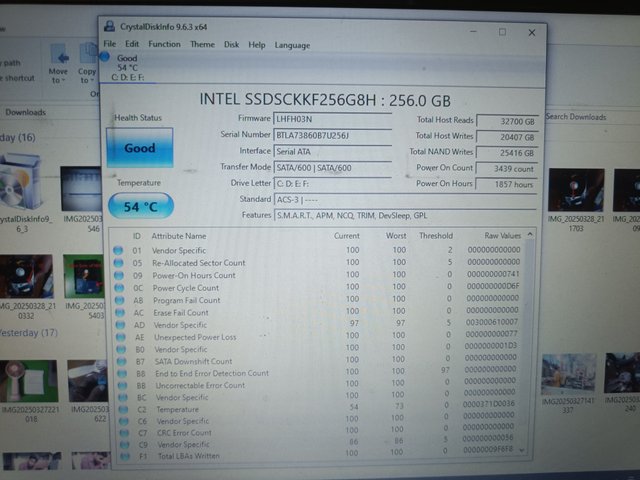640x480 pixels.
Task: Open the Disk menu
Action: pos(231,44)
